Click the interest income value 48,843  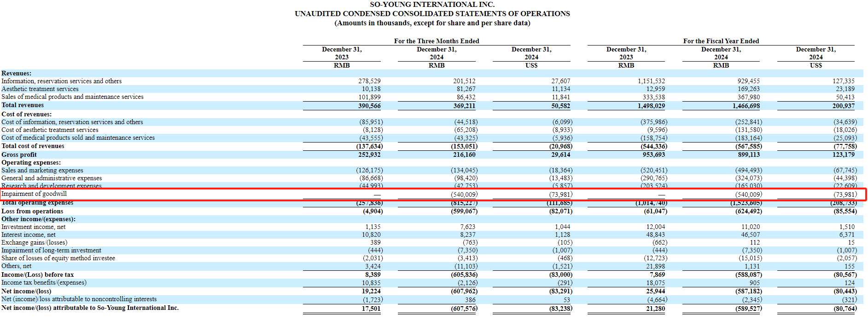655,235
